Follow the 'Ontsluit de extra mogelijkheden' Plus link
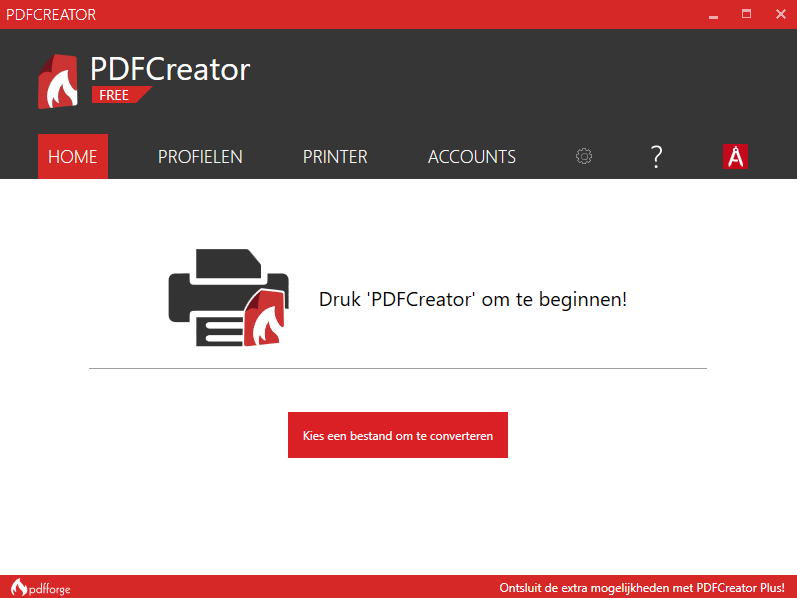Screen dimensions: 797x598 pos(641,588)
